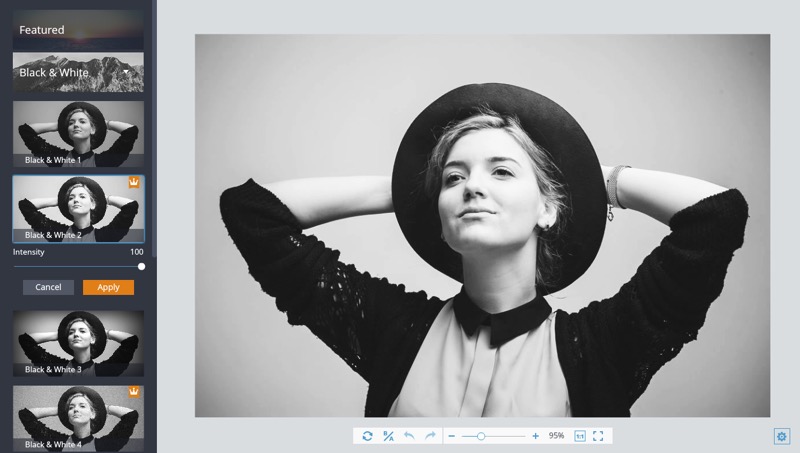Click the main photo preview canvas

(482, 225)
